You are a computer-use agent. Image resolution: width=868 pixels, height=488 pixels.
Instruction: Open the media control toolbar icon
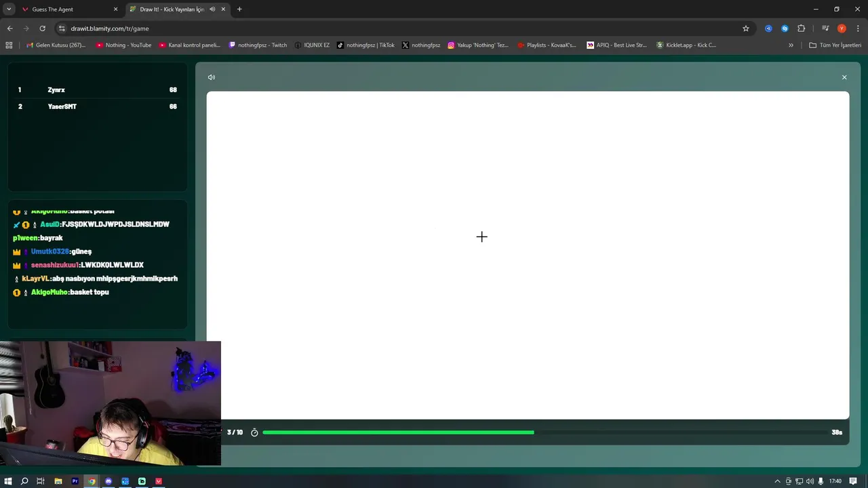point(825,28)
